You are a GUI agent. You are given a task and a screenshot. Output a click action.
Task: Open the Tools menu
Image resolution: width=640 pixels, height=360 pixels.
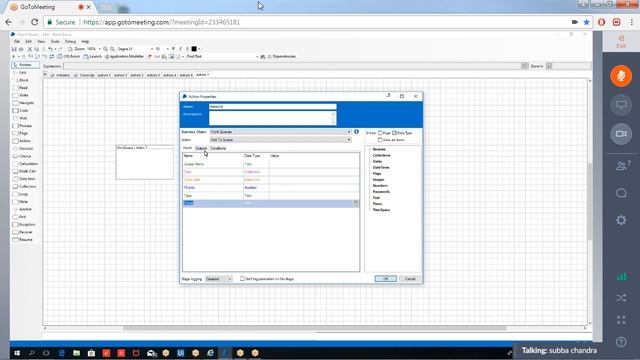55,42
